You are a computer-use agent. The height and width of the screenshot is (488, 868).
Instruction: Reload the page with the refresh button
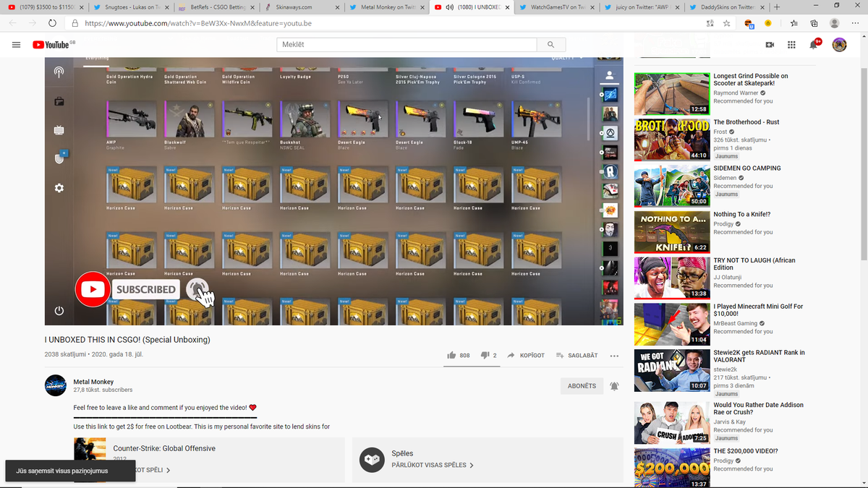52,23
